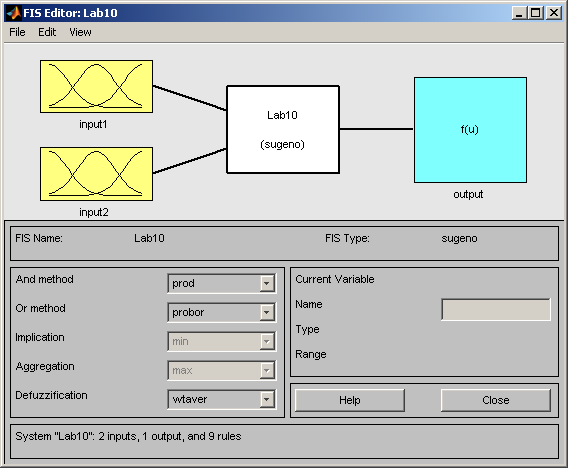Click the input2 label text
Viewport: 568px width, 468px height.
[x=94, y=212]
